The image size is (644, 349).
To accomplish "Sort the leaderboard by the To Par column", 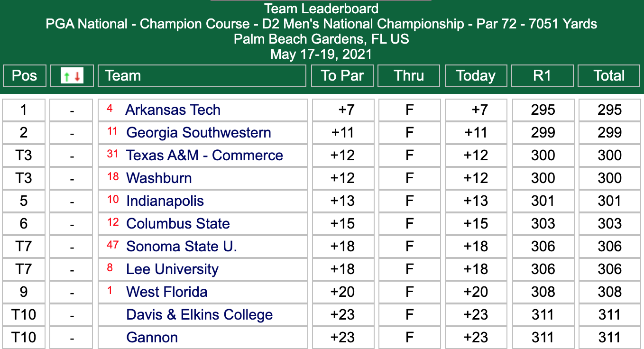I will (342, 75).
